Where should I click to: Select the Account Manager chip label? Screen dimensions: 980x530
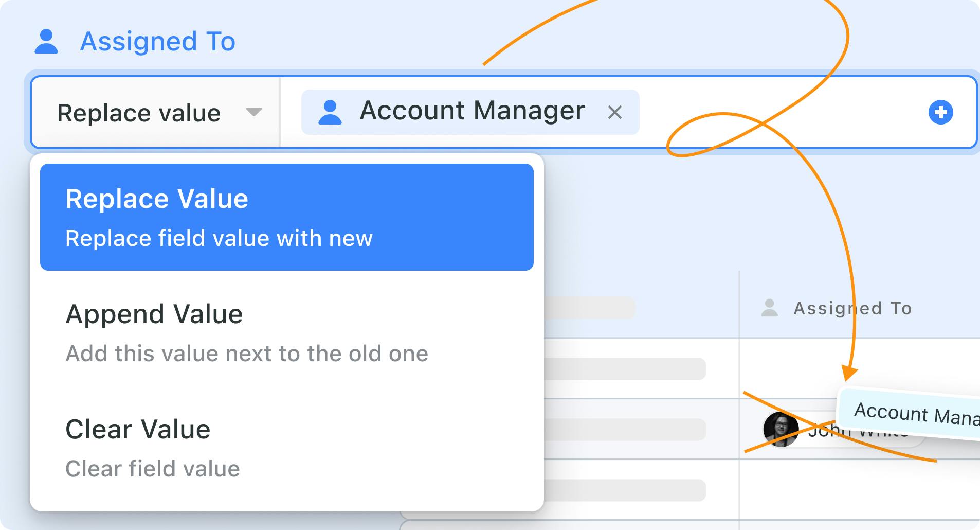(x=472, y=111)
